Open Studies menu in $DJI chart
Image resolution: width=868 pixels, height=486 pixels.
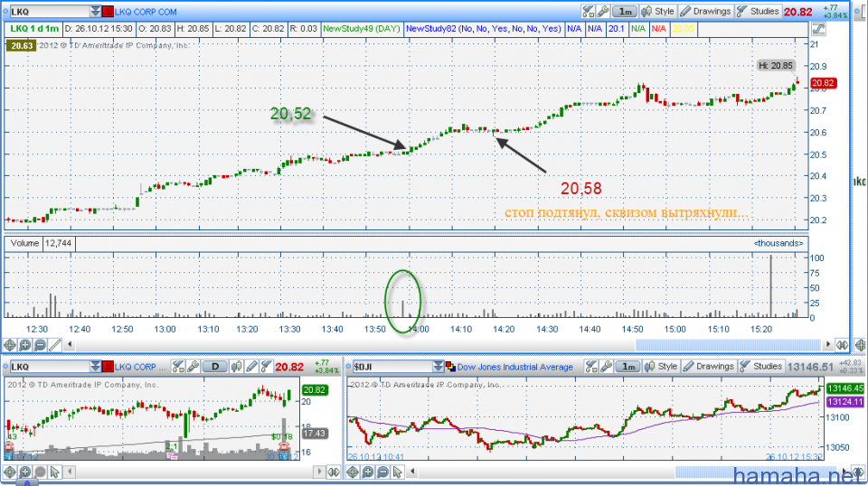point(761,367)
